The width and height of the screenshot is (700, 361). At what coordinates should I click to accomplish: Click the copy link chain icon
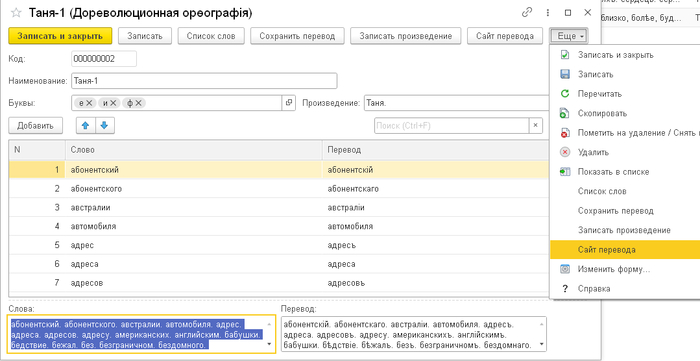[527, 12]
